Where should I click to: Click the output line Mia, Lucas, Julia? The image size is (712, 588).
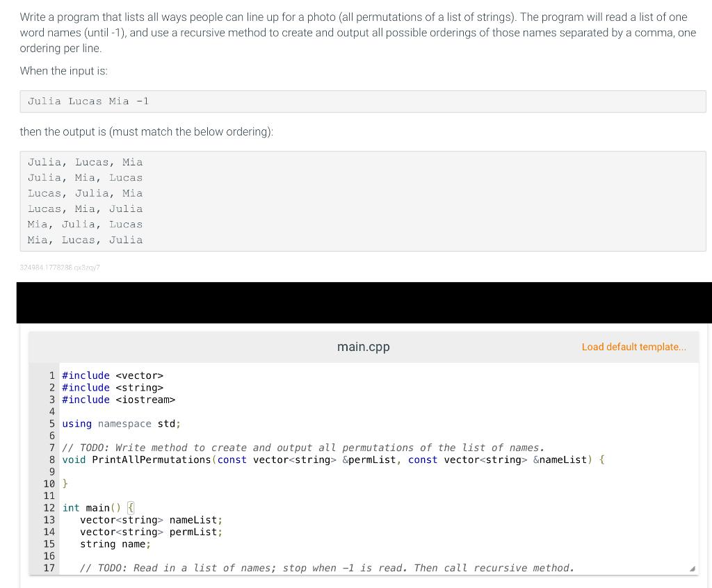tap(85, 239)
